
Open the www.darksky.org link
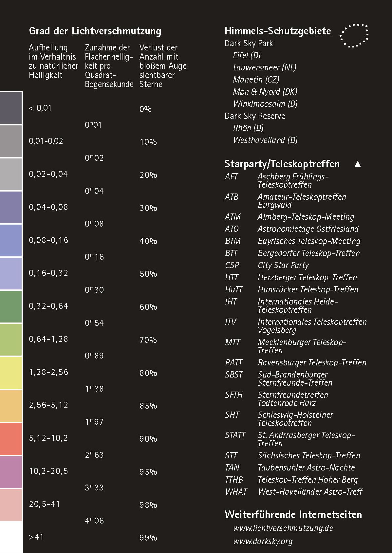(263, 541)
